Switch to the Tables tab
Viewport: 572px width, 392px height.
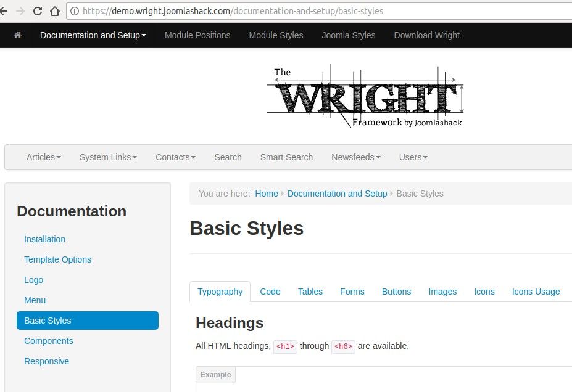[310, 292]
